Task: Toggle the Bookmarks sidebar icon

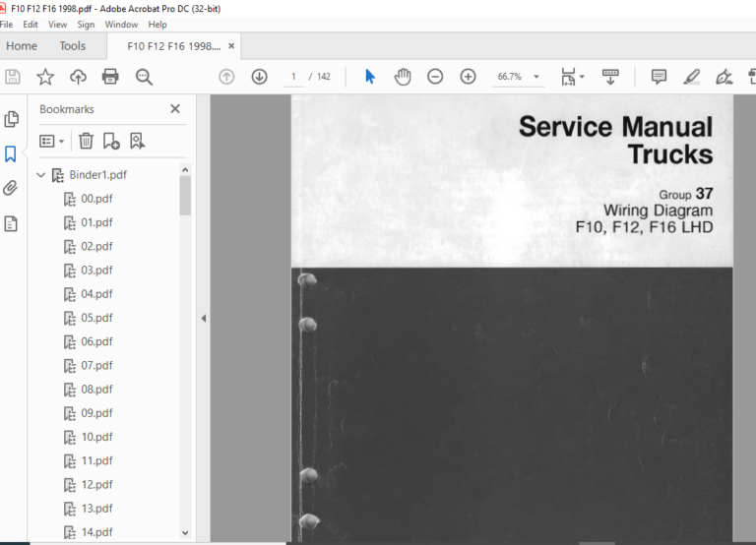Action: click(x=11, y=154)
